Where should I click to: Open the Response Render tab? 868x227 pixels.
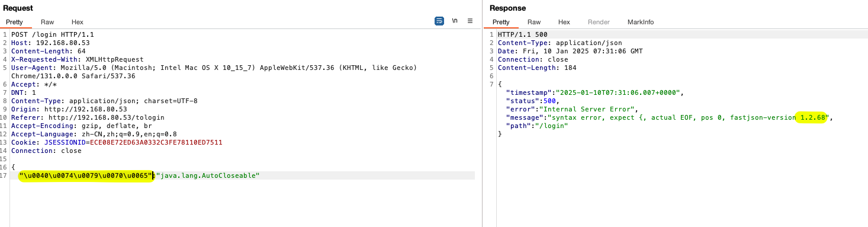point(599,22)
